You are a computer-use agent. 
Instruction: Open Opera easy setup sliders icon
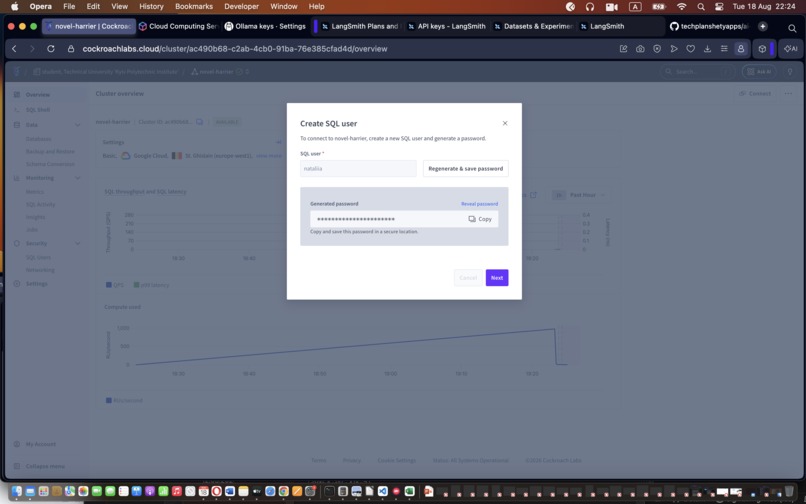pyautogui.click(x=724, y=49)
